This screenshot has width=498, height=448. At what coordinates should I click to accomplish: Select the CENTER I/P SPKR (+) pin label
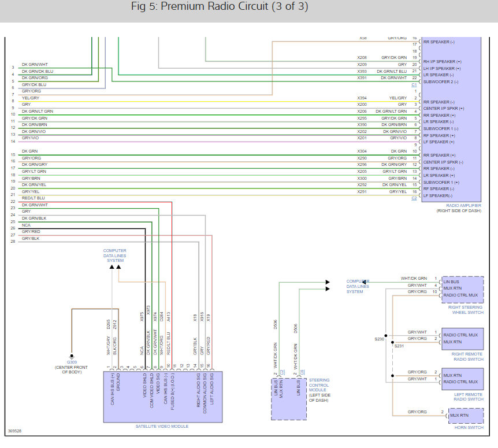(x=443, y=108)
